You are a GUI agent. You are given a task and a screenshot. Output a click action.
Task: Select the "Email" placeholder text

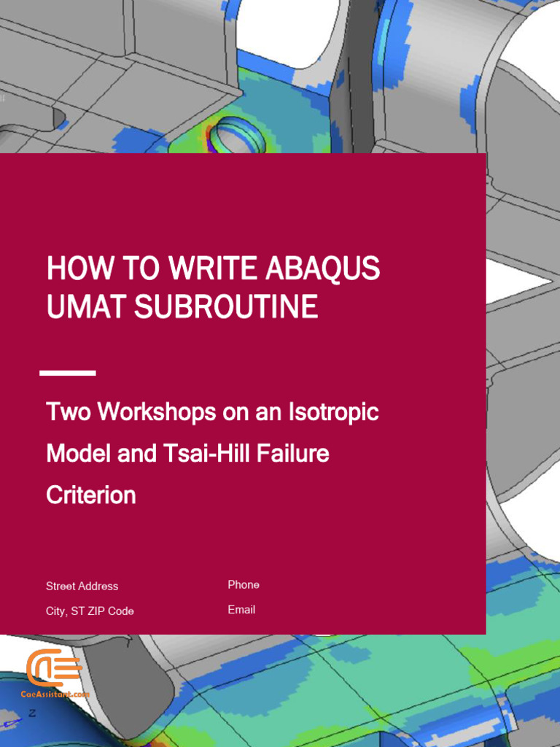(241, 609)
